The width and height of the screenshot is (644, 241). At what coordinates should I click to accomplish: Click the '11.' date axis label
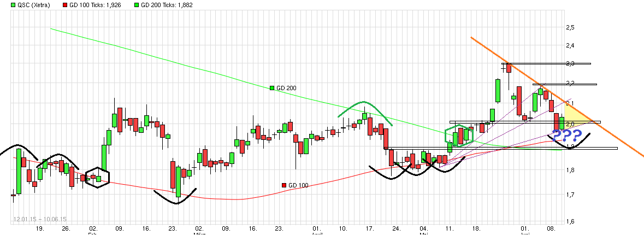click(x=450, y=229)
